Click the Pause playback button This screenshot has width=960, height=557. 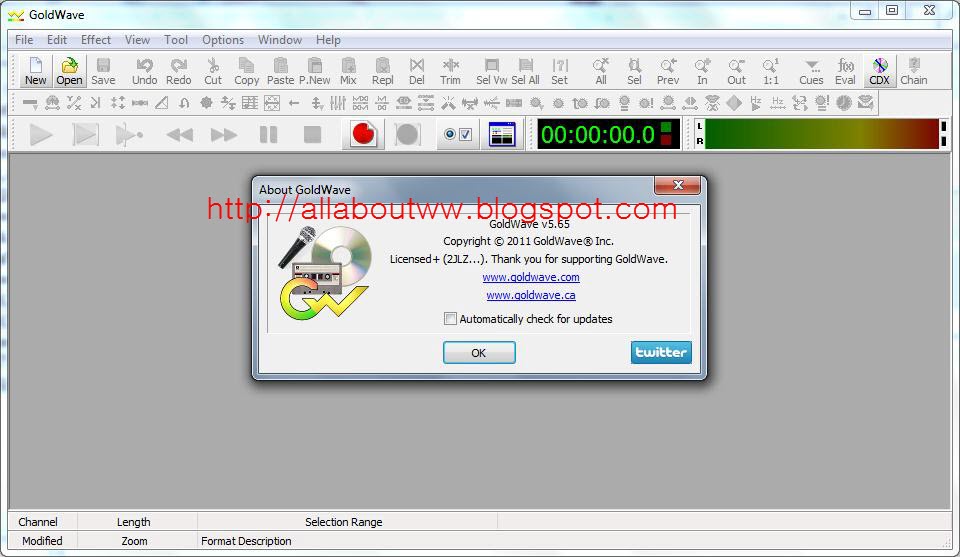tap(269, 135)
